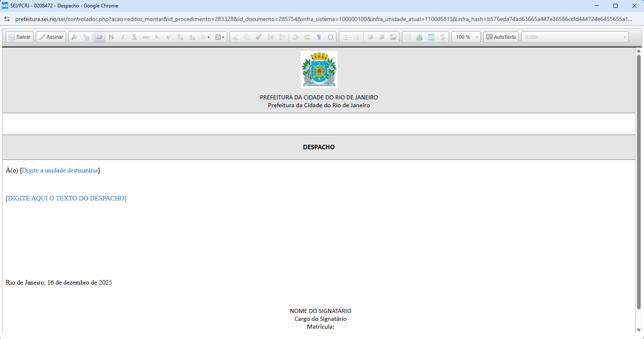
Task: Open the background color dropdown
Action: click(220, 37)
